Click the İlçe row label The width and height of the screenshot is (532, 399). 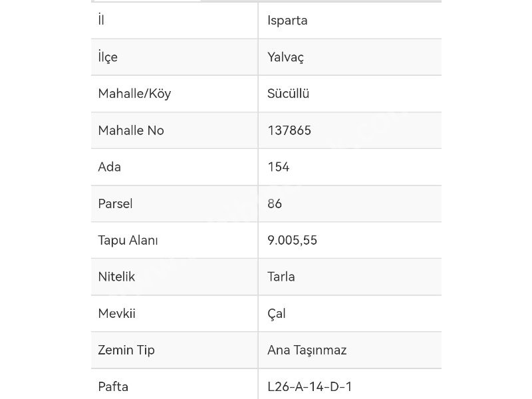(x=108, y=57)
